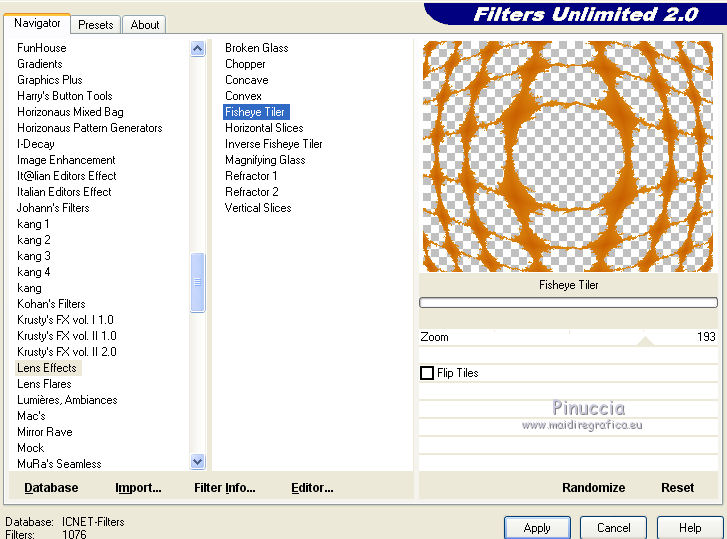Select the Lens Effects category

[x=47, y=368]
